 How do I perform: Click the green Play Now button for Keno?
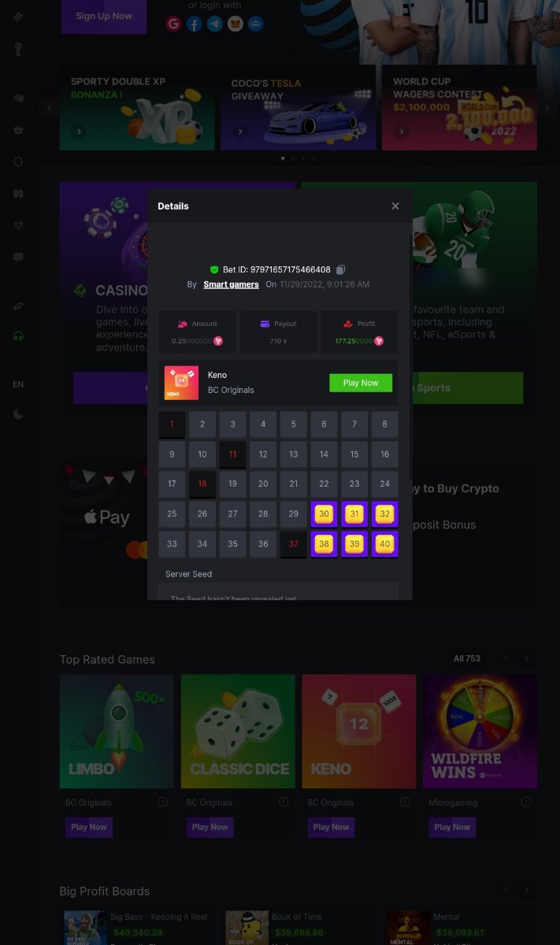point(361,383)
